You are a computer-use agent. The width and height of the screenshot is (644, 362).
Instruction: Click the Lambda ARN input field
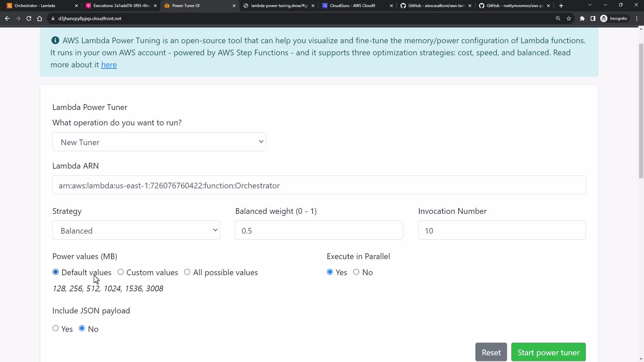tap(319, 185)
